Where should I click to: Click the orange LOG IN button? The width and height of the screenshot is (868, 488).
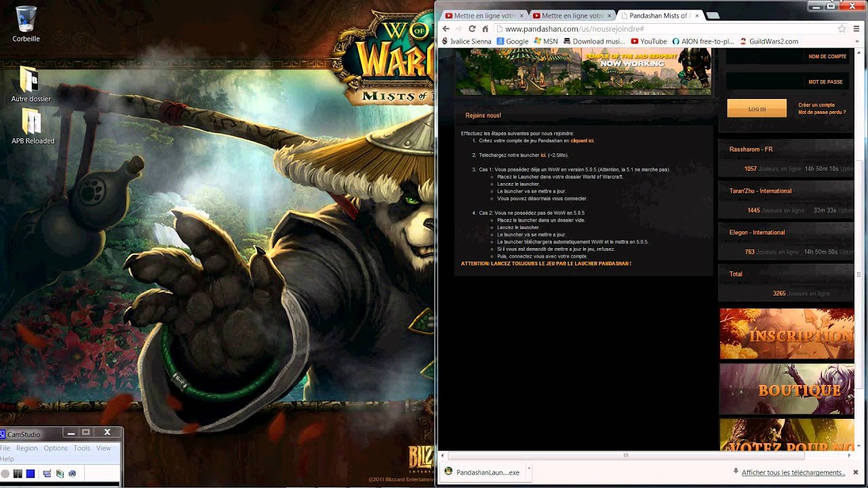tap(757, 108)
